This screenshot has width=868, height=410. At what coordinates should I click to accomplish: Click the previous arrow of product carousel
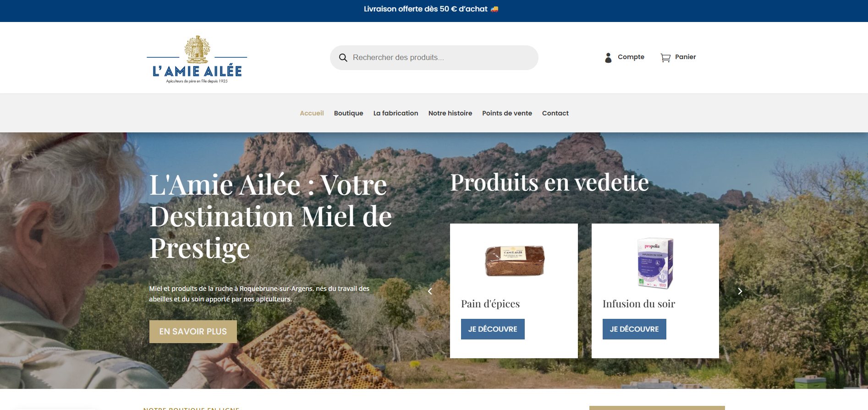430,291
